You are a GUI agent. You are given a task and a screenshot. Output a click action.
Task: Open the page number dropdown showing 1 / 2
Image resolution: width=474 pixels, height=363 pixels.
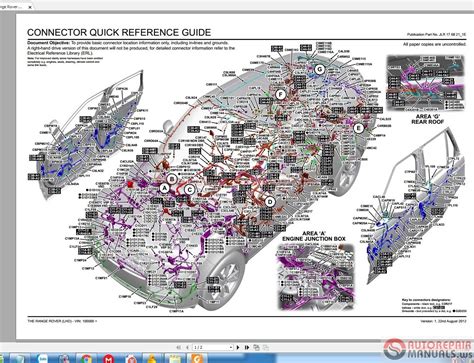213,347
